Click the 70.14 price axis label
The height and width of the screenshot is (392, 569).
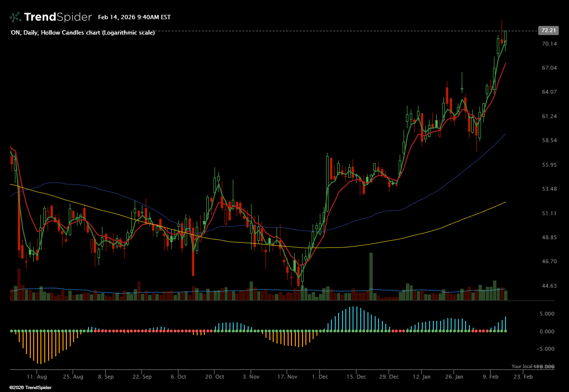pos(549,44)
